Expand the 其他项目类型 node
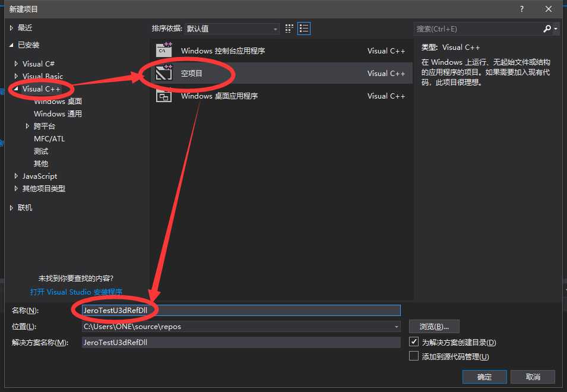 coord(16,188)
